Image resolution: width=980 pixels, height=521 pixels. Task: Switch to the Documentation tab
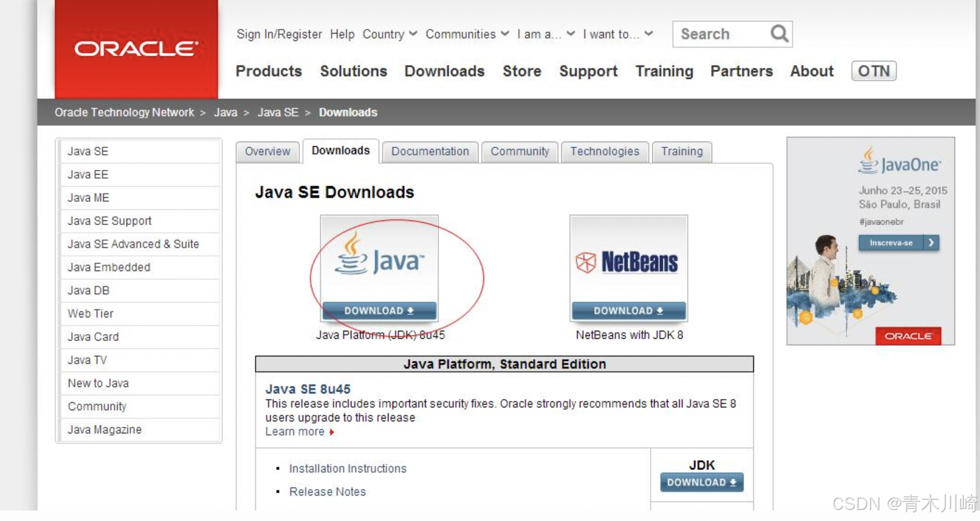(x=430, y=151)
